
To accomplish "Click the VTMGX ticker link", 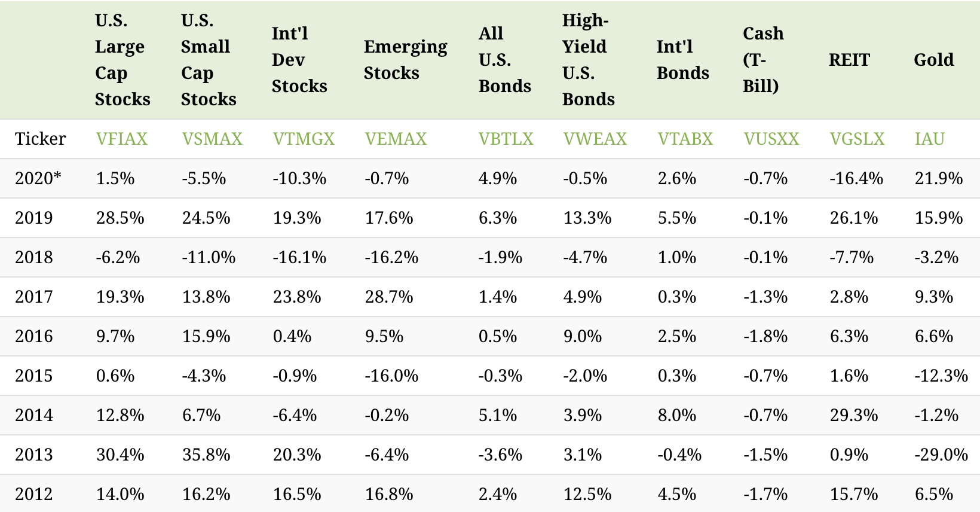I will (304, 139).
